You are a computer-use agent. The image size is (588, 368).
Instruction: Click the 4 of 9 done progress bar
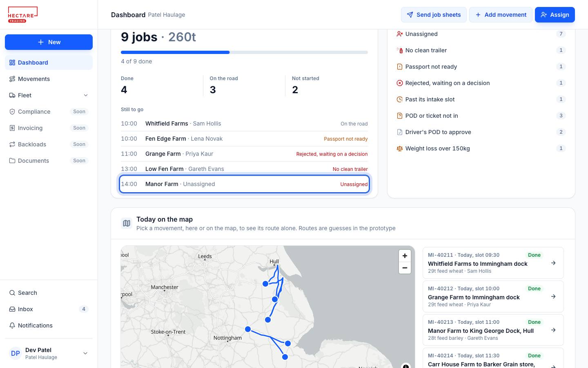244,52
